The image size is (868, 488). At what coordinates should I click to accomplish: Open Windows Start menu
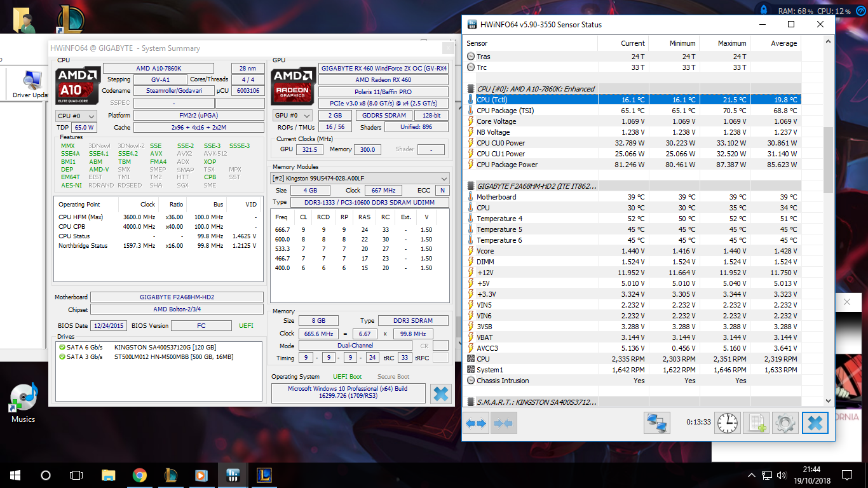[15, 475]
